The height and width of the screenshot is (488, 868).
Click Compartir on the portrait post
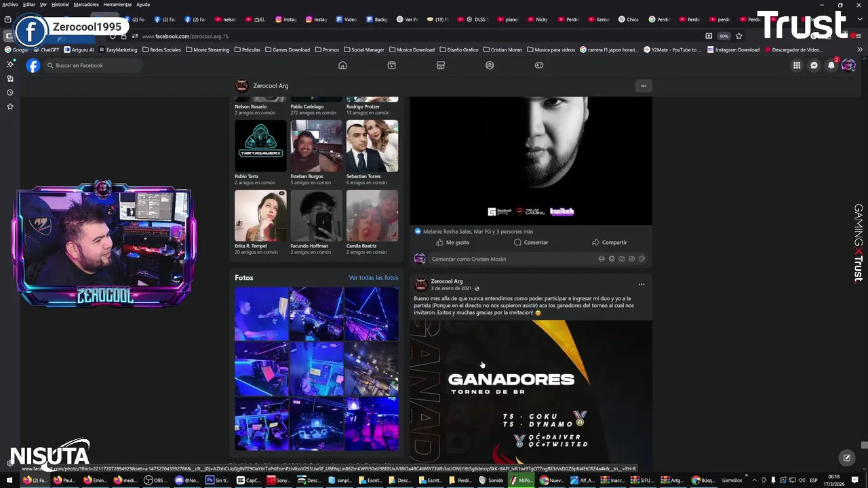click(610, 242)
